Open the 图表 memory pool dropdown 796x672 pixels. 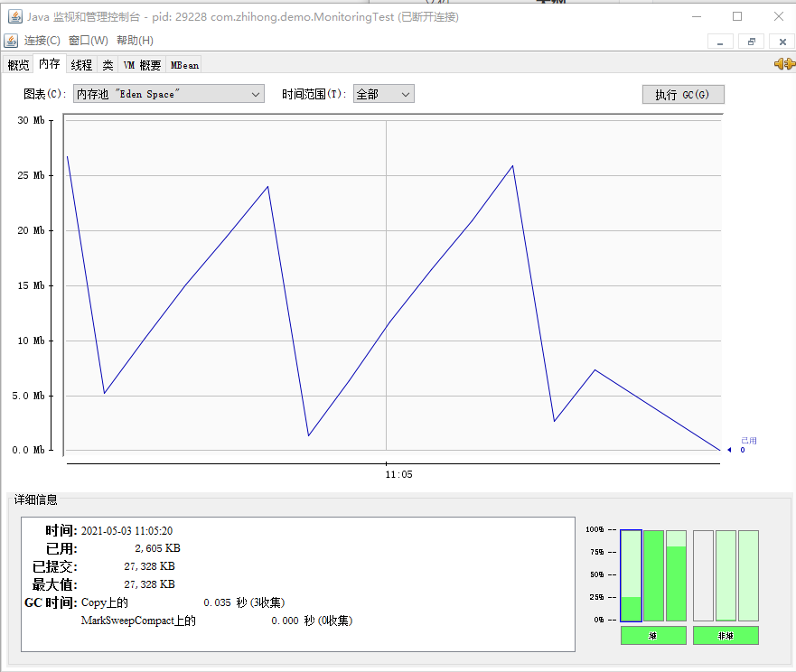(169, 94)
